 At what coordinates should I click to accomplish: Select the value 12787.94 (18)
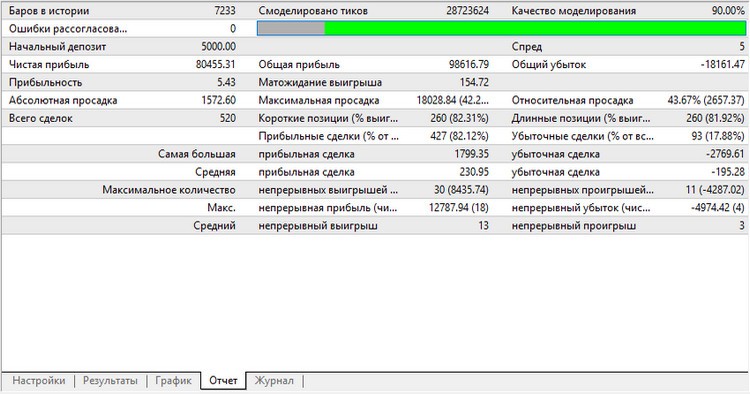click(459, 208)
